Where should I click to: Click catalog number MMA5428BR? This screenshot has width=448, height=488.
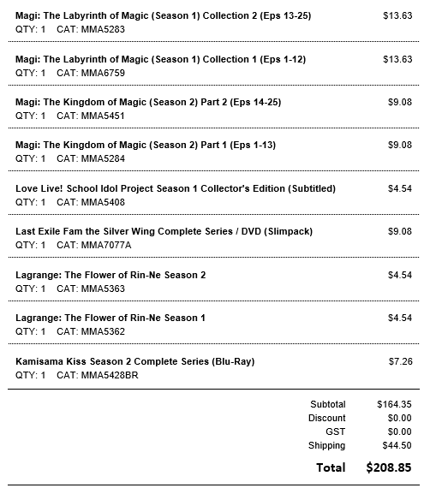tap(110, 376)
